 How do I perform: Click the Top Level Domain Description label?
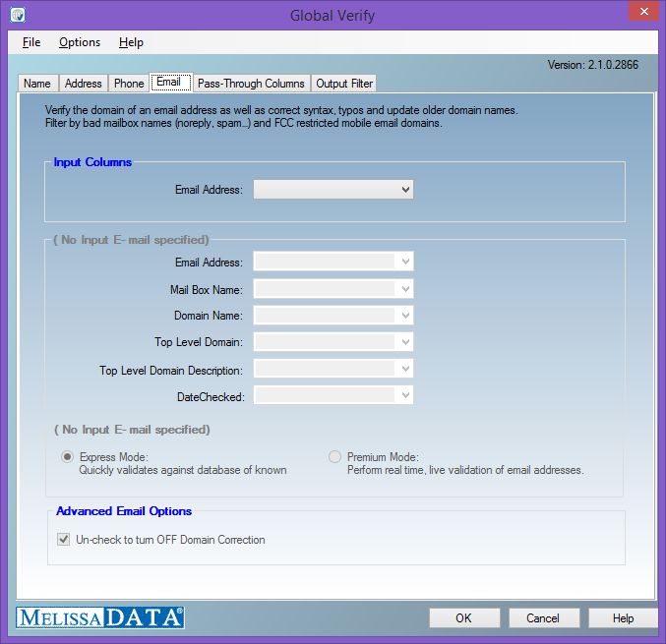click(171, 371)
